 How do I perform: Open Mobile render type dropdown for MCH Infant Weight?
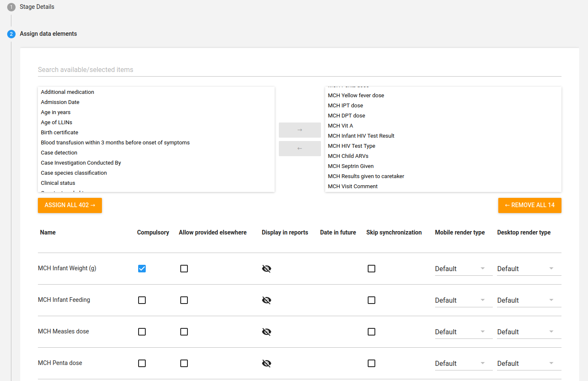pos(464,269)
